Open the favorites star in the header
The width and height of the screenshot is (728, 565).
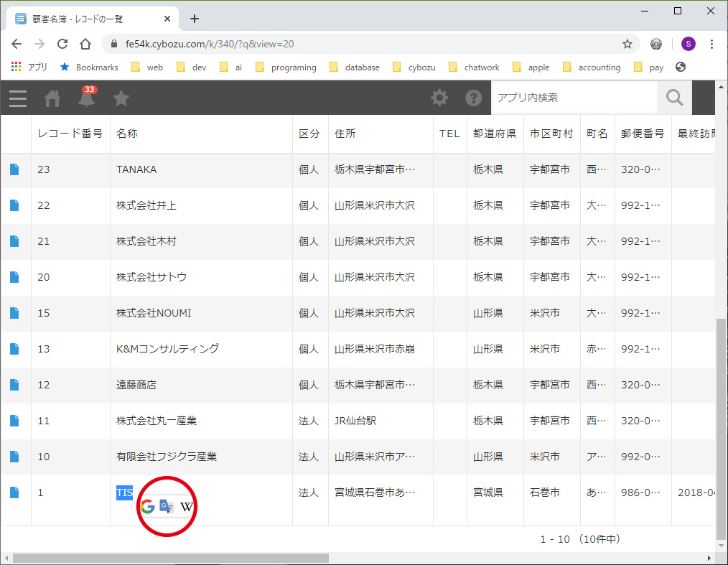[x=121, y=98]
